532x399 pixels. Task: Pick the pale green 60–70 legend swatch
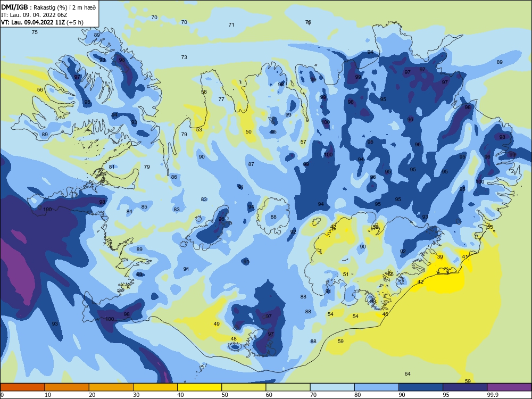pyautogui.click(x=288, y=387)
